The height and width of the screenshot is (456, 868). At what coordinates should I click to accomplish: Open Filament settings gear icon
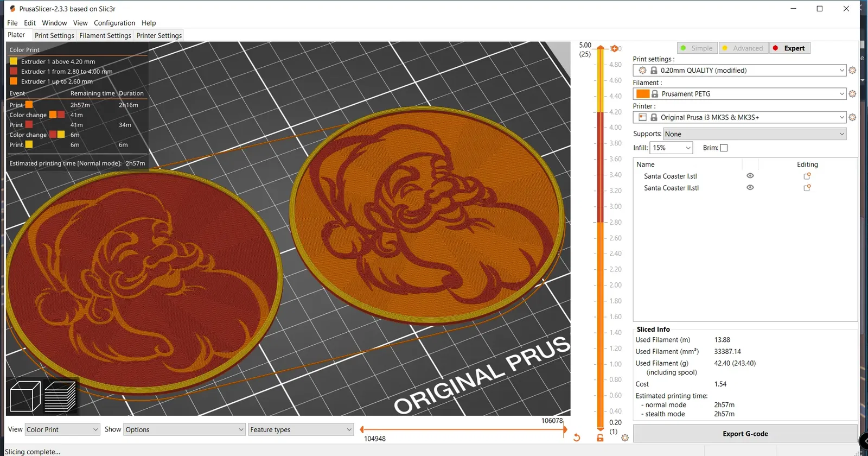(852, 94)
